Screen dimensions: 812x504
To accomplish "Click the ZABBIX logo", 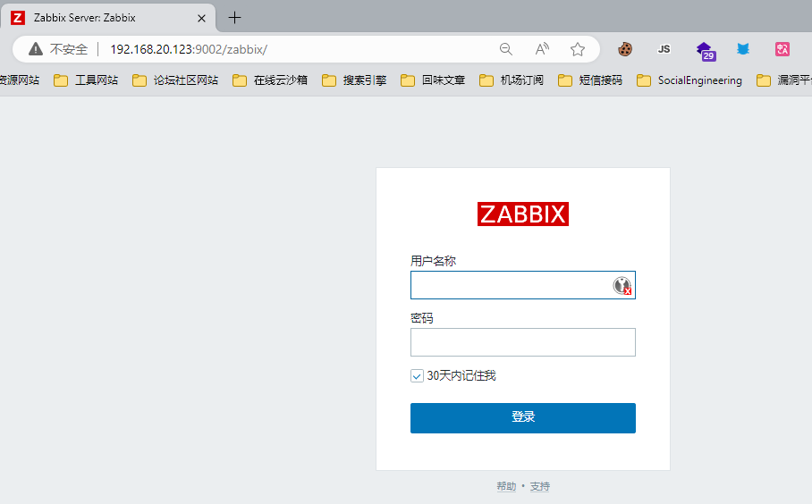I will [x=523, y=214].
